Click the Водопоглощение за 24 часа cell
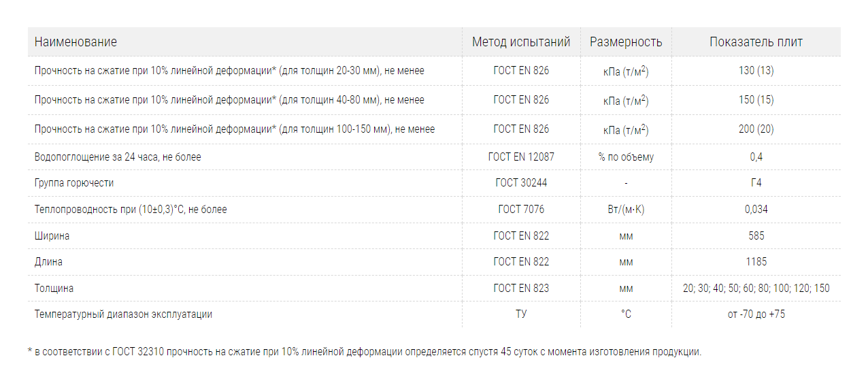 click(x=118, y=157)
